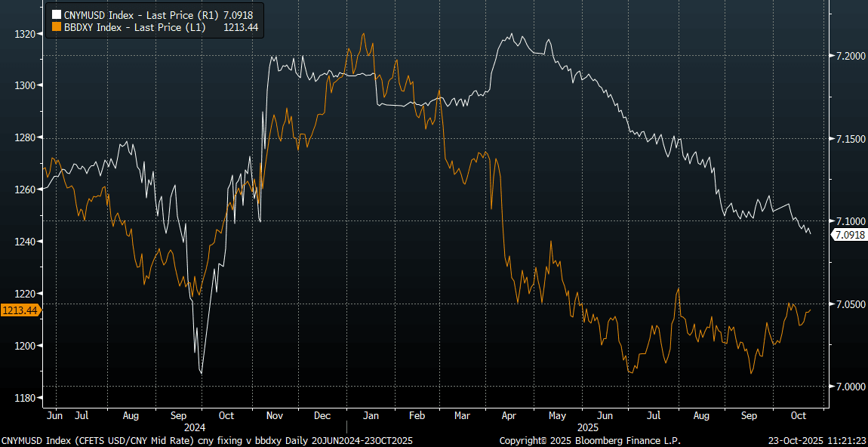
Task: Click the 1300 left axis label
Action: [x=26, y=86]
